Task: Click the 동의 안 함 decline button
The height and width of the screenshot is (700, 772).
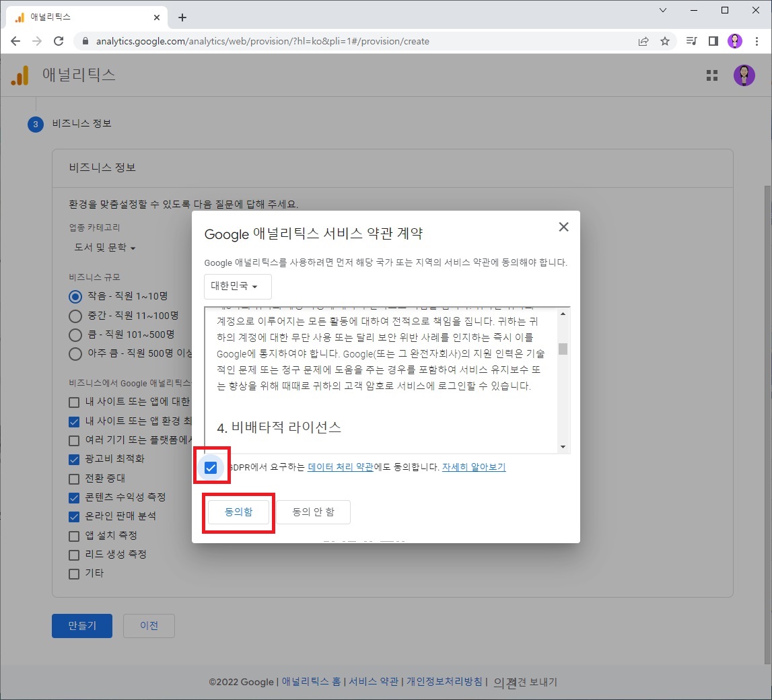Action: pos(313,512)
